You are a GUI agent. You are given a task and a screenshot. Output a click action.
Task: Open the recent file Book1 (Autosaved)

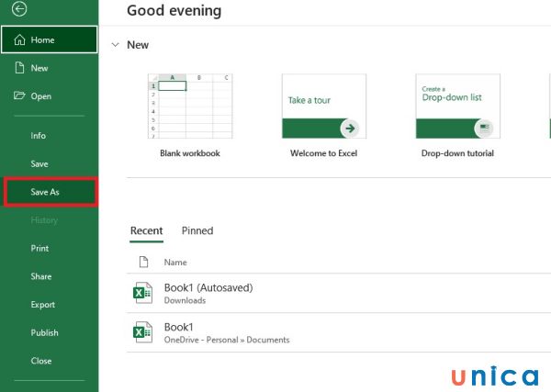click(x=339, y=293)
